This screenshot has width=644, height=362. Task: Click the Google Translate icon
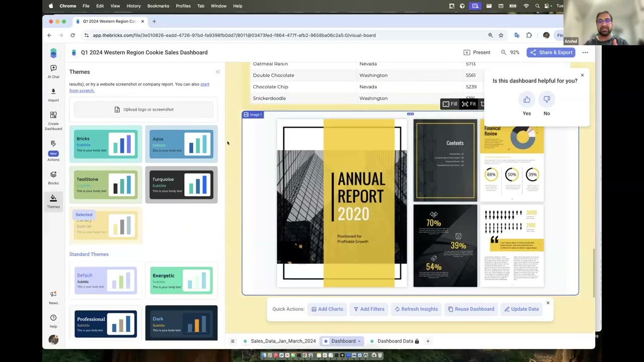tap(517, 35)
